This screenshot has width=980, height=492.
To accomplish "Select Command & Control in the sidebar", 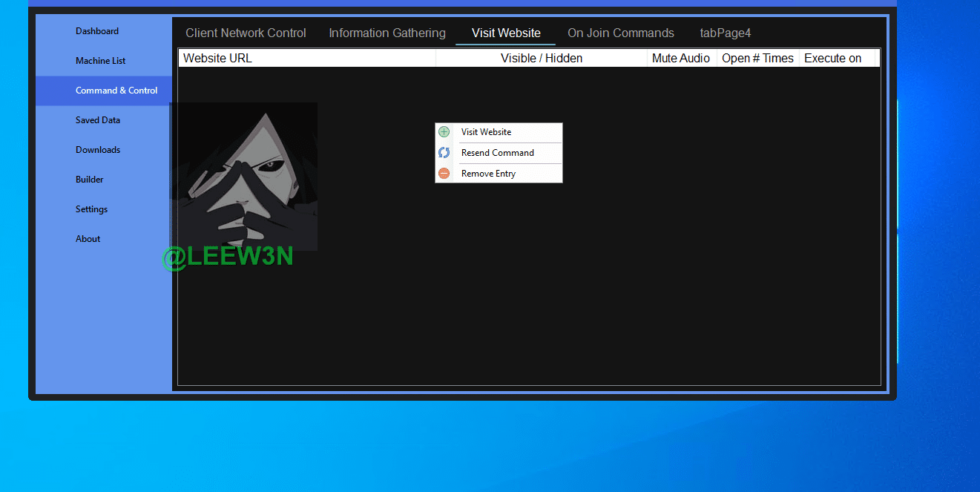I will [116, 91].
